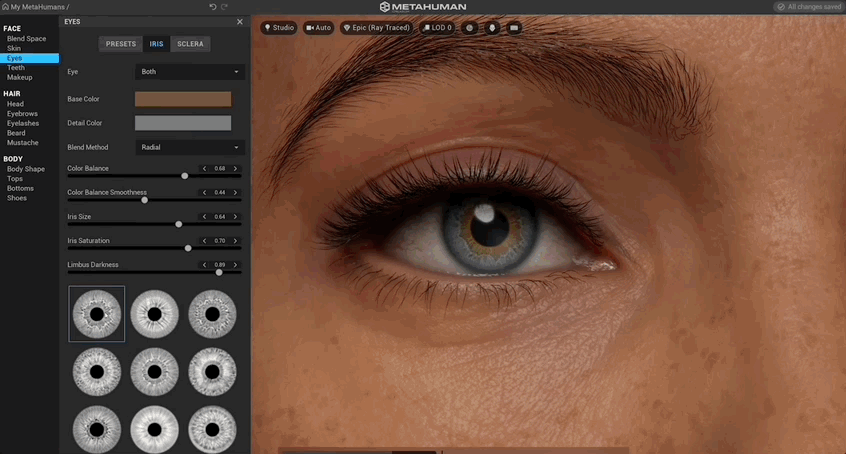Open the Epic (Ray Traced) quality menu
846x454 pixels.
tap(377, 28)
